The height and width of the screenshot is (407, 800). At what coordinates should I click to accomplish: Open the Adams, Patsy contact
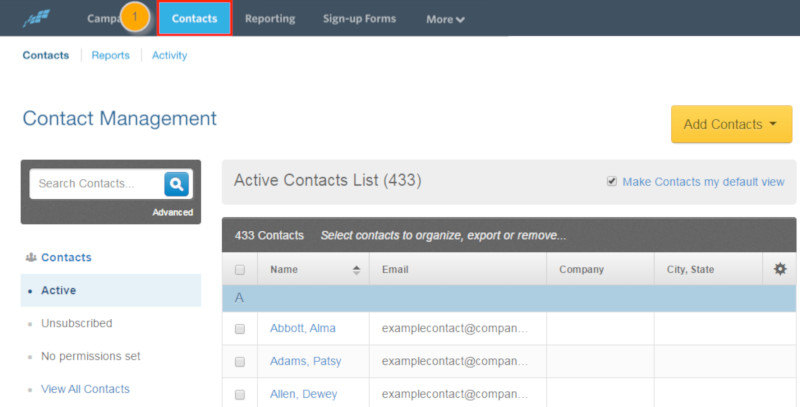coord(306,361)
